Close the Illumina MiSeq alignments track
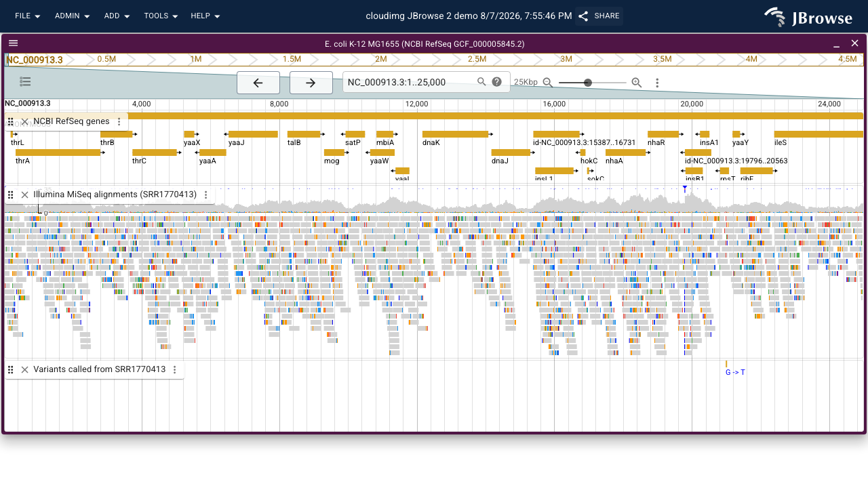 coord(25,195)
